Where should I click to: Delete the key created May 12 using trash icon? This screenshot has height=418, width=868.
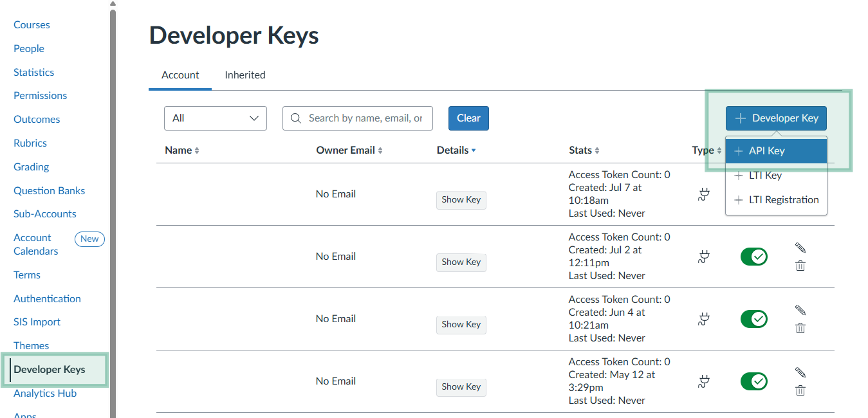click(x=800, y=390)
